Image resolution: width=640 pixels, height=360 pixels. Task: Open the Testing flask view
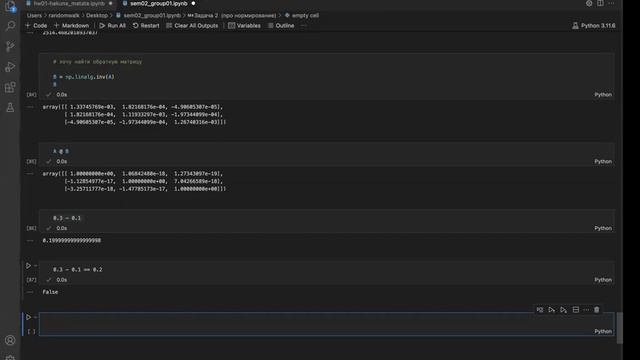[x=10, y=107]
